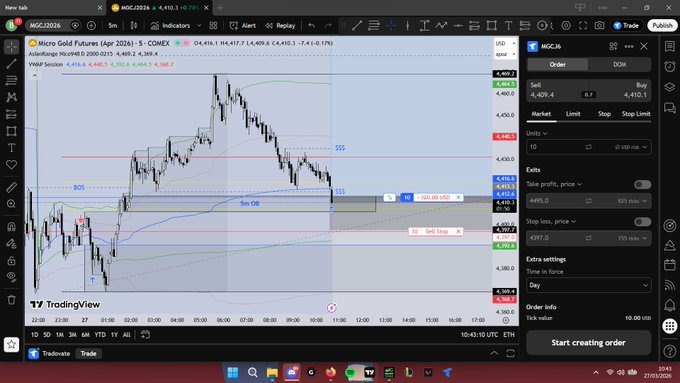Open the Take profit, price dropdown
The width and height of the screenshot is (680, 383).
(x=554, y=184)
